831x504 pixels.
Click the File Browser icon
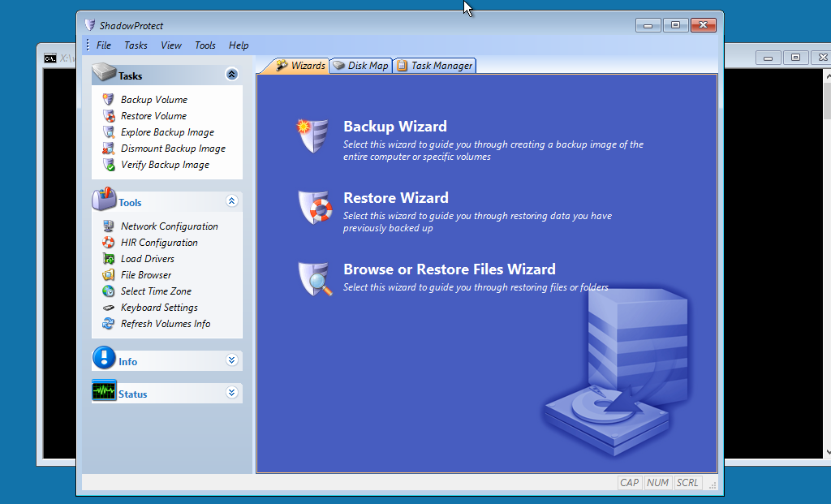click(108, 275)
